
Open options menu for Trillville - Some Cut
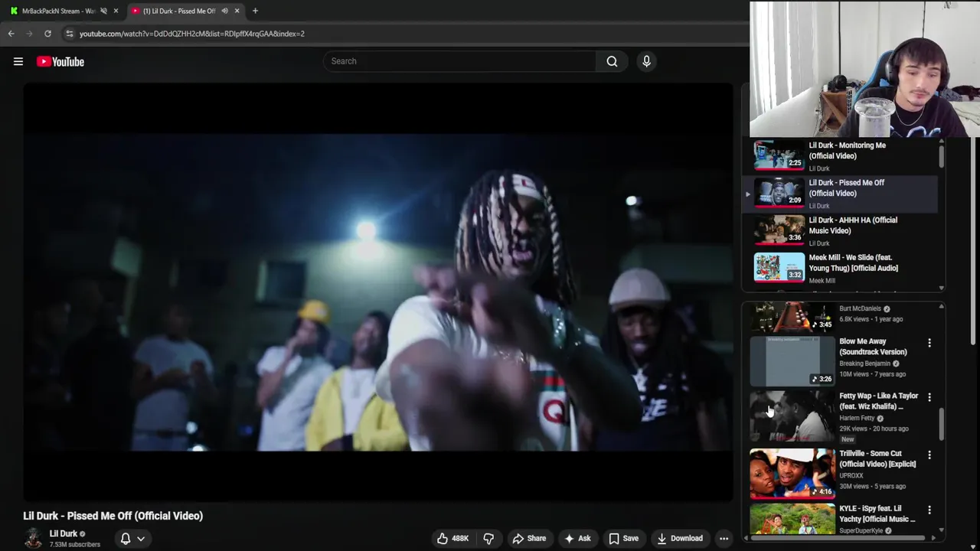929,455
